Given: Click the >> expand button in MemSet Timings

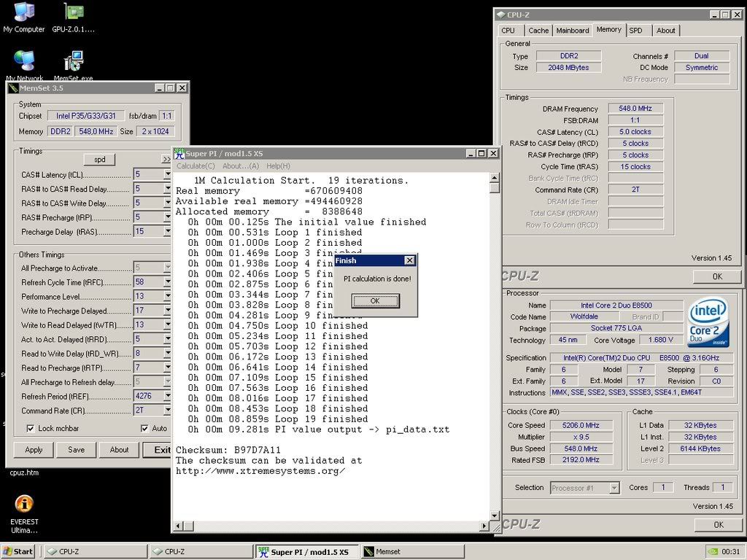Looking at the screenshot, I should pyautogui.click(x=166, y=160).
